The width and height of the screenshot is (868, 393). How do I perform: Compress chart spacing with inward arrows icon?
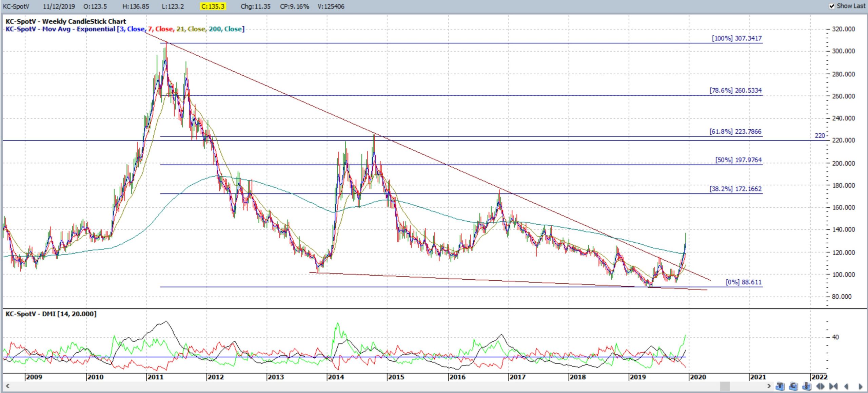point(833,386)
